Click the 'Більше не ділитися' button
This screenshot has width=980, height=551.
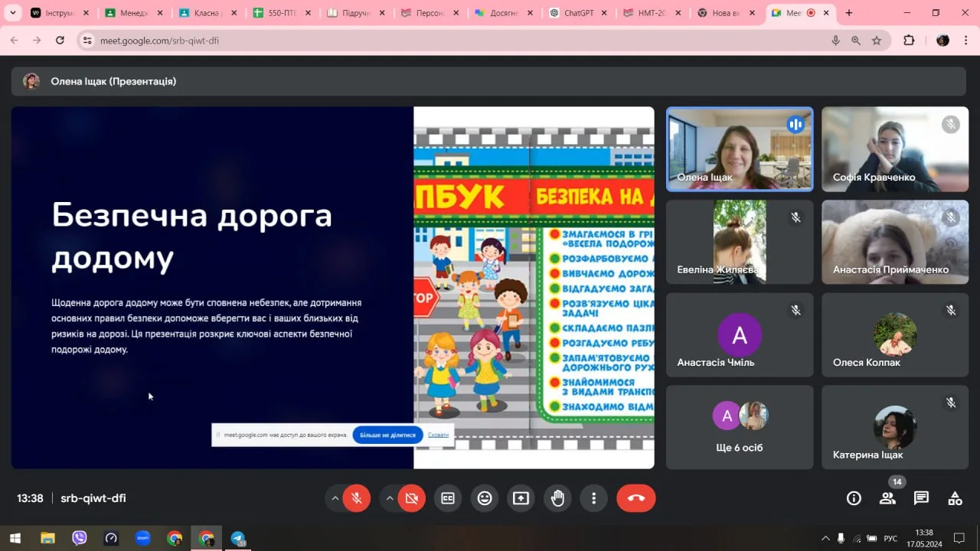(x=387, y=435)
